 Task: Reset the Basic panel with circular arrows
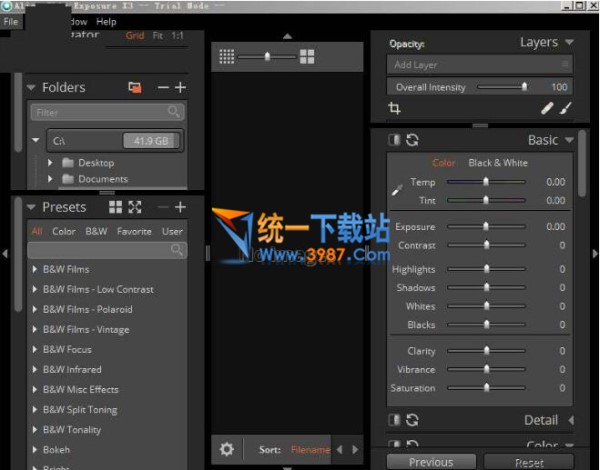click(x=412, y=140)
